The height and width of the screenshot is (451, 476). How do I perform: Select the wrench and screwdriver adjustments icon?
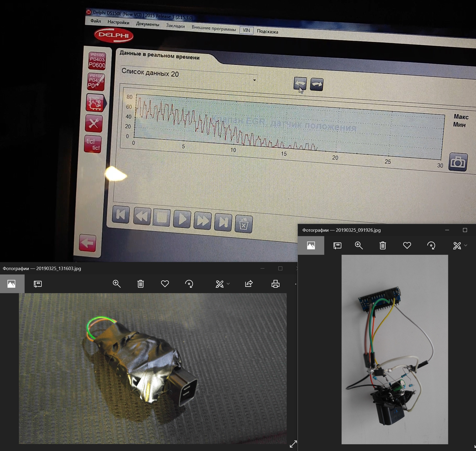click(94, 123)
